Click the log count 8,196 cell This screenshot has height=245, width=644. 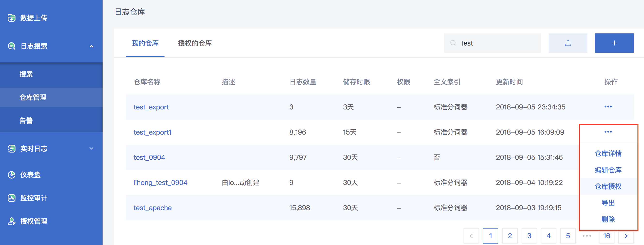[298, 132]
